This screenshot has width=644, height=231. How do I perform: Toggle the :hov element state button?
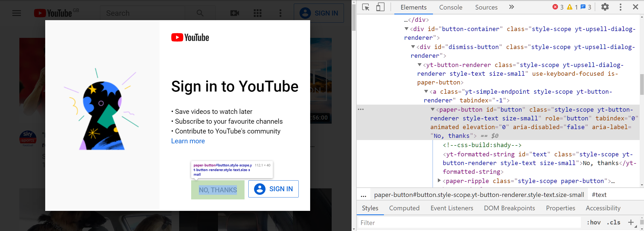coord(594,223)
